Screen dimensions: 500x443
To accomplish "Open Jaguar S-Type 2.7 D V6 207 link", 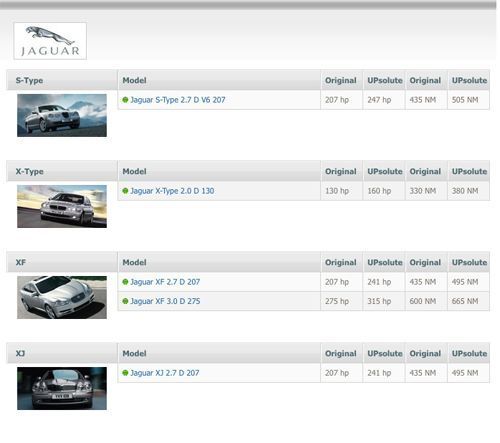I will (178, 100).
